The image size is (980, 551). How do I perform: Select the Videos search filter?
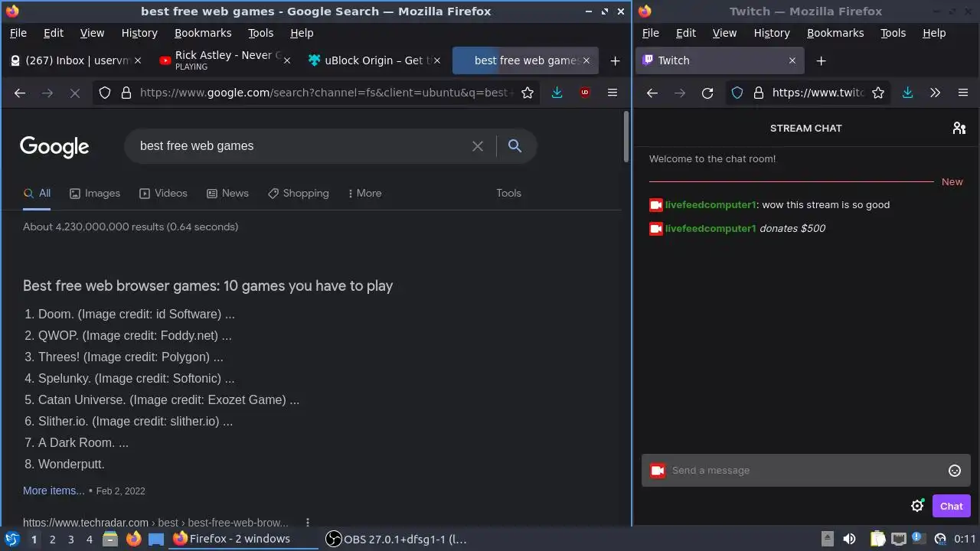(163, 193)
